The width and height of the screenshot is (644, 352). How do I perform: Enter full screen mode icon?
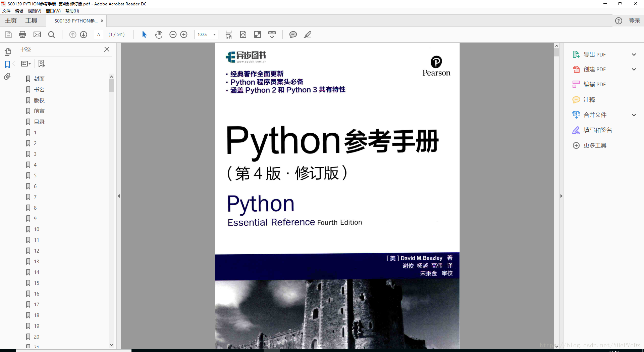[x=258, y=35]
